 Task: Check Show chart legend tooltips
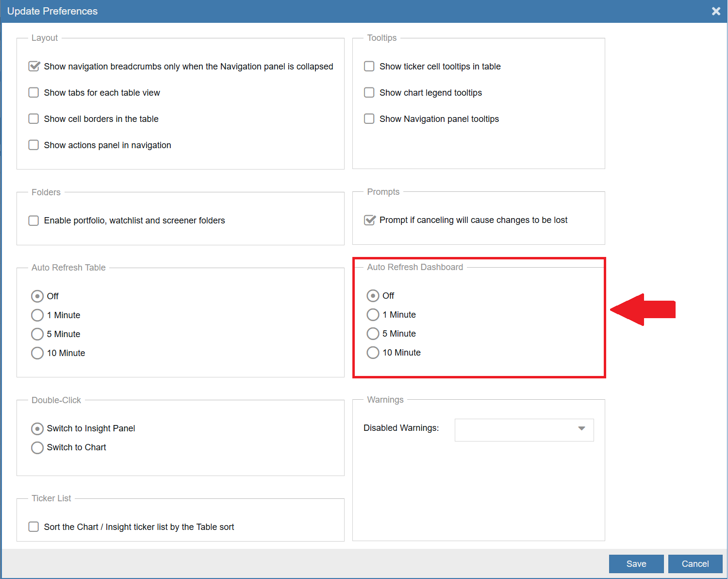(x=369, y=93)
